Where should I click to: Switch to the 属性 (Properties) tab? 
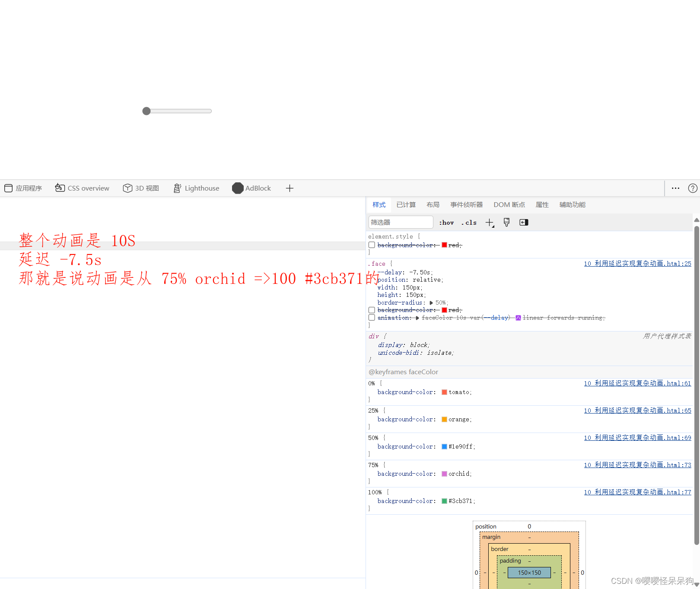542,205
